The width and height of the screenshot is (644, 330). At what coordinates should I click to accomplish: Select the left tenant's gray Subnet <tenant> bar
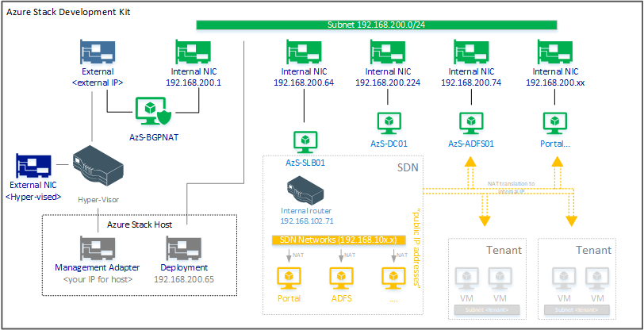point(487,310)
